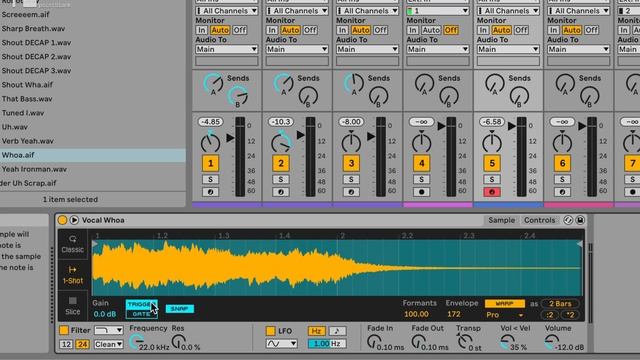Click the TRIGGER mode button
The width and height of the screenshot is (640, 360).
141,304
